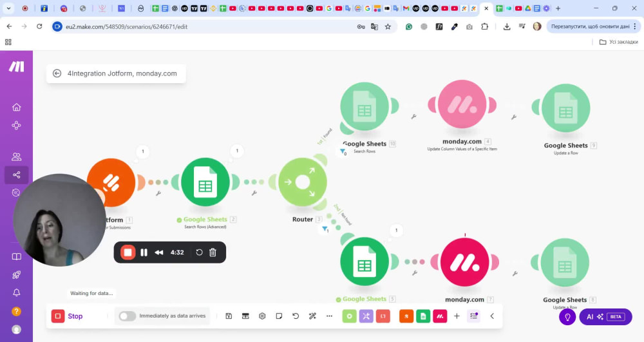This screenshot has height=342, width=644.
Task: Open the Jotform module circle
Action: (x=111, y=182)
